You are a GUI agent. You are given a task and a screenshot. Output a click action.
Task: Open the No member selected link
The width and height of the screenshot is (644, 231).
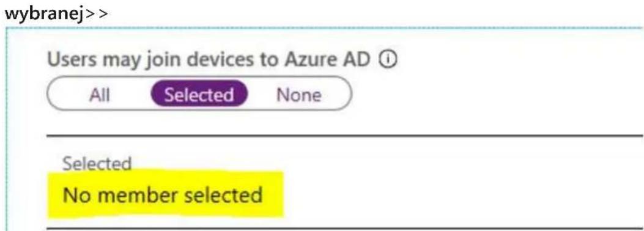point(162,194)
